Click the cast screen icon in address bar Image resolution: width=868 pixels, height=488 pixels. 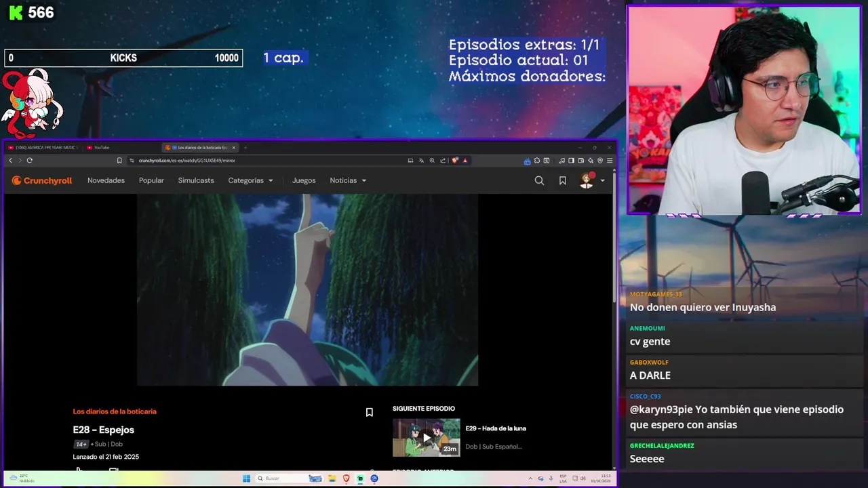coord(410,161)
